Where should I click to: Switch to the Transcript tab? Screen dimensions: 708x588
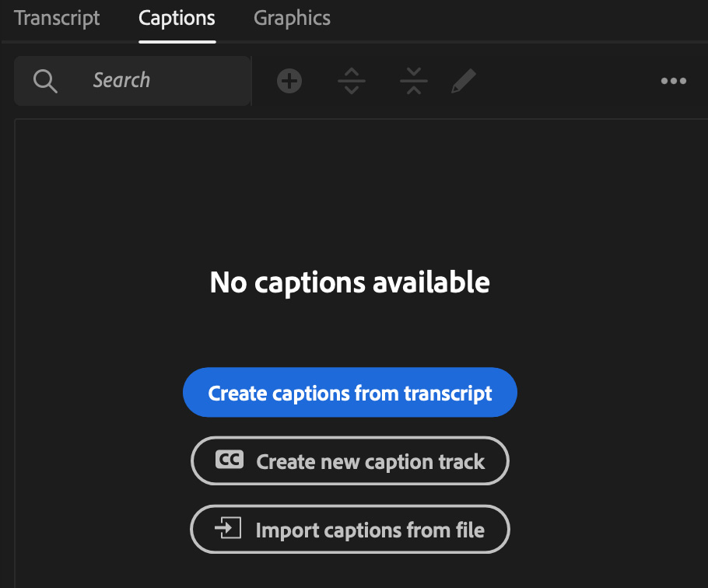[x=57, y=19]
